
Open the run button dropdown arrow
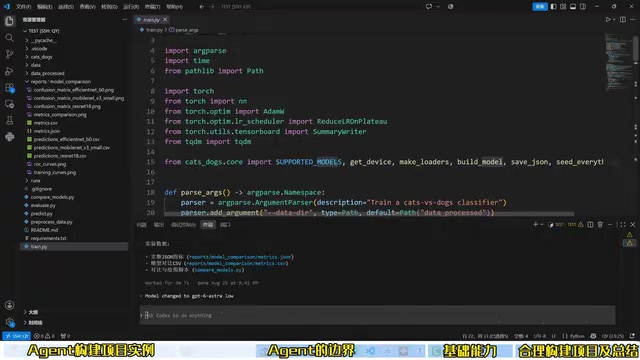(x=614, y=20)
